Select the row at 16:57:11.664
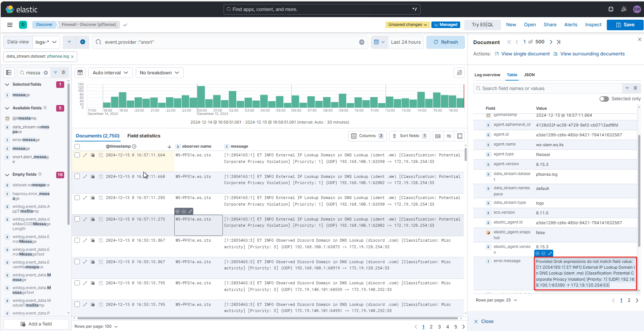Viewport: 644px width, 331px height. [x=77, y=155]
